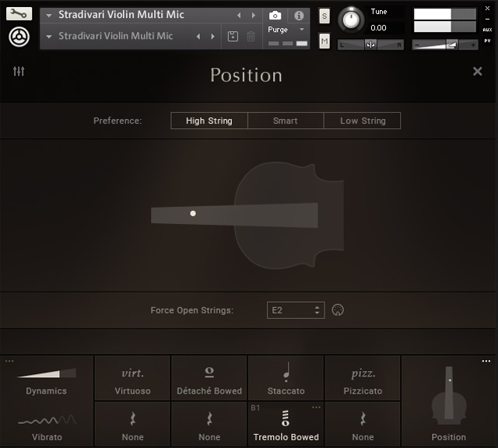
Task: Toggle the Solo S button
Action: pos(324,18)
